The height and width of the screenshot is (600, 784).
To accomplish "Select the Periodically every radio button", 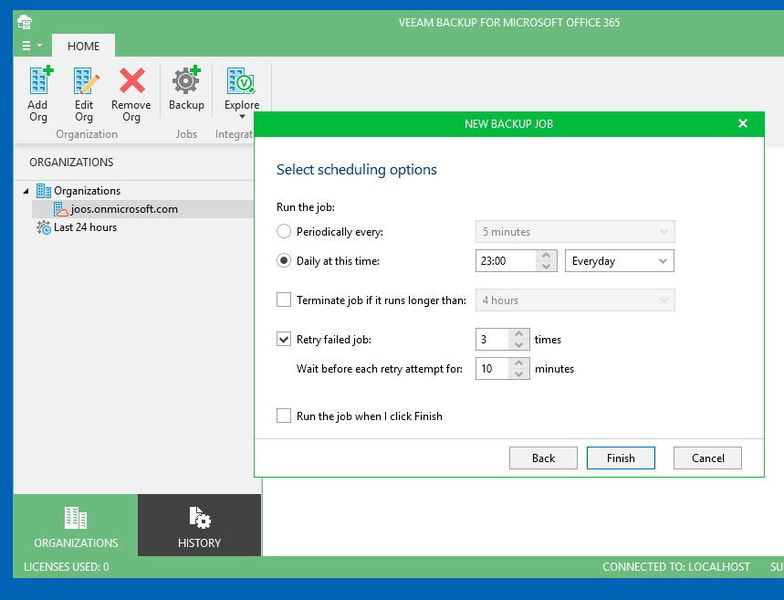I will 284,232.
